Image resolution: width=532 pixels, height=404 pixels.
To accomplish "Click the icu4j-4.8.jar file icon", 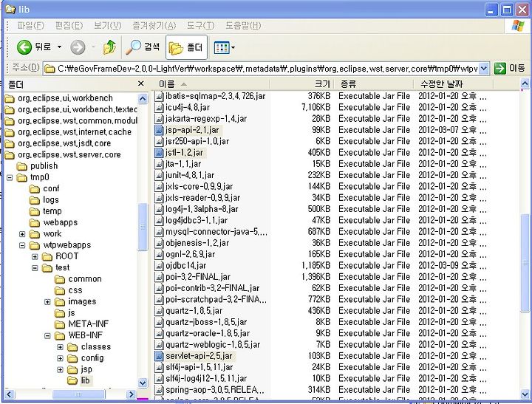I will 159,108.
